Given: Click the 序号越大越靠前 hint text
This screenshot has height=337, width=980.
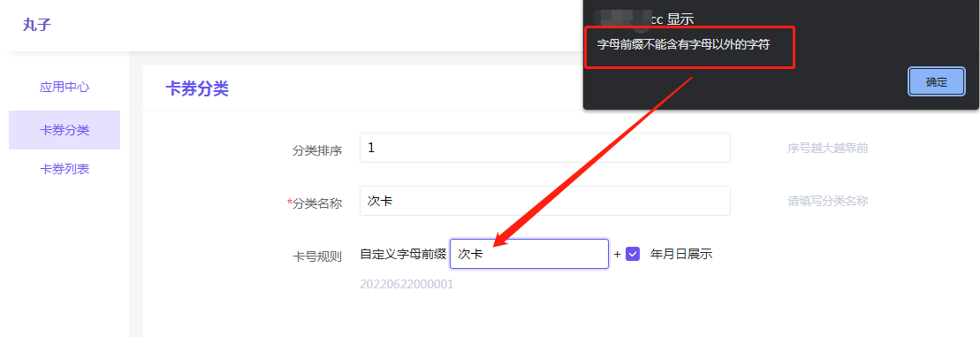Looking at the screenshot, I should (827, 149).
